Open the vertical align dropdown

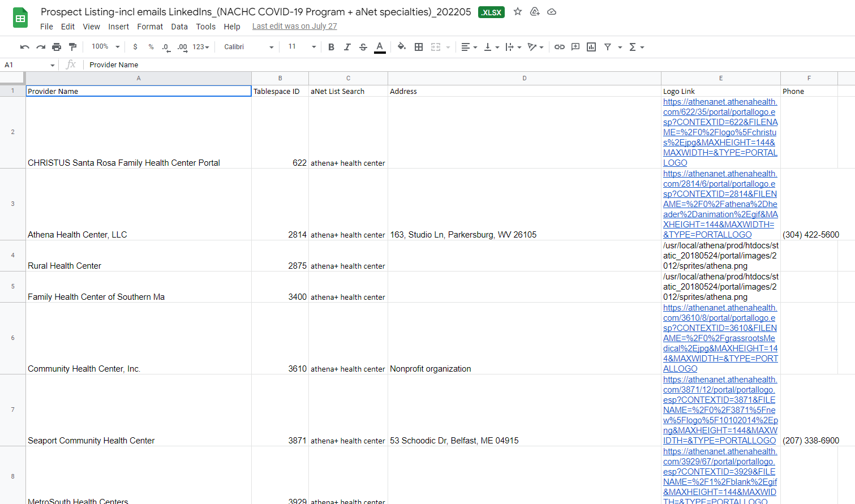click(x=491, y=47)
